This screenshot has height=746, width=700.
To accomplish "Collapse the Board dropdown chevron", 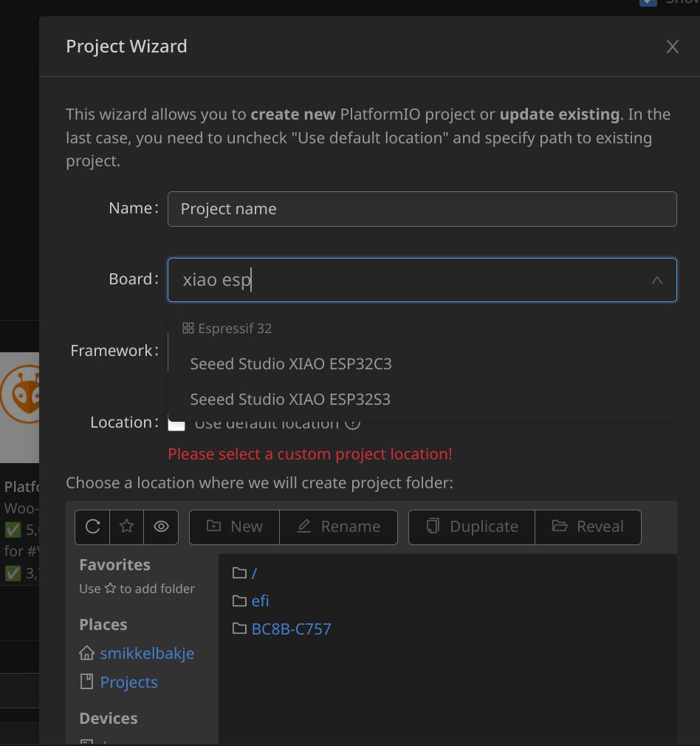I will [656, 280].
